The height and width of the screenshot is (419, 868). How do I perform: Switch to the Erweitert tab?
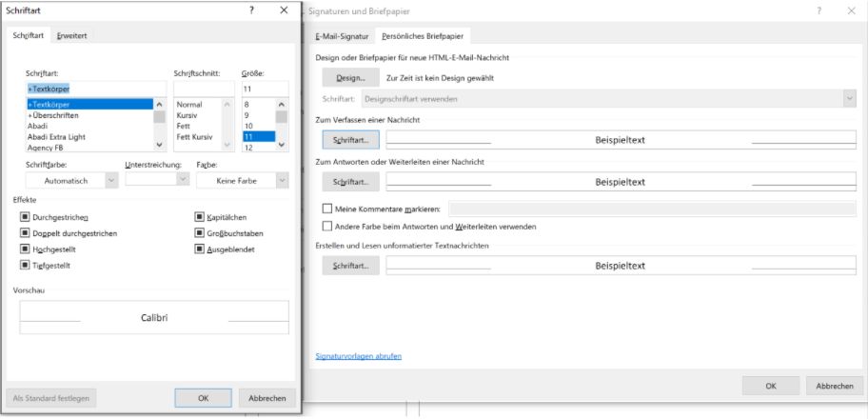[71, 36]
